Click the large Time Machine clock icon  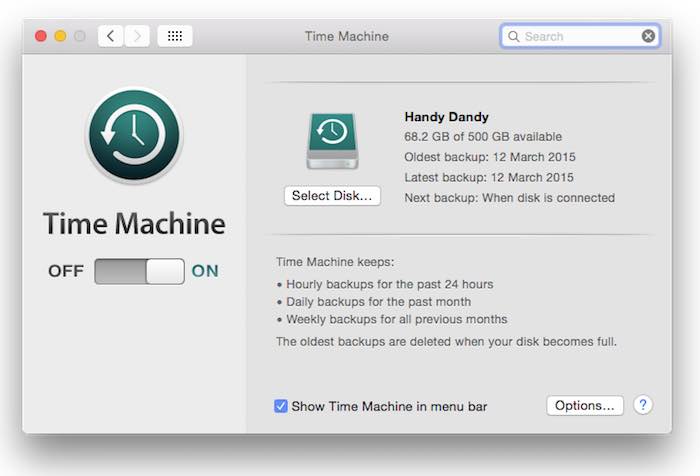(134, 135)
